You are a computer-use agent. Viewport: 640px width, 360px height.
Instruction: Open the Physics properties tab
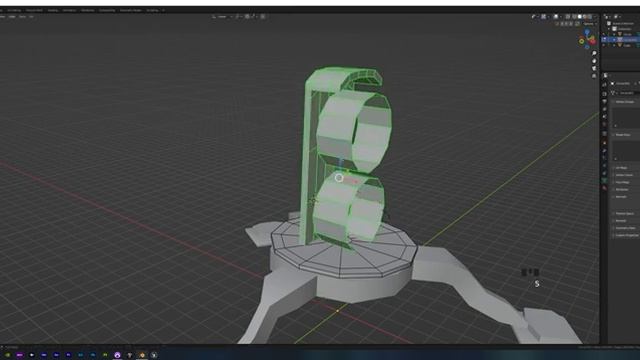click(x=604, y=165)
